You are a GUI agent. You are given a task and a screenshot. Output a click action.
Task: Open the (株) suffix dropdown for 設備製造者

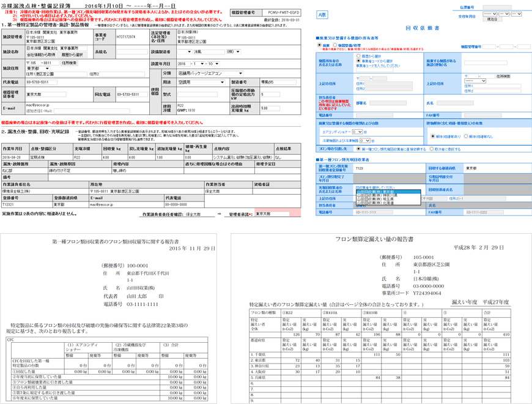[x=234, y=51]
